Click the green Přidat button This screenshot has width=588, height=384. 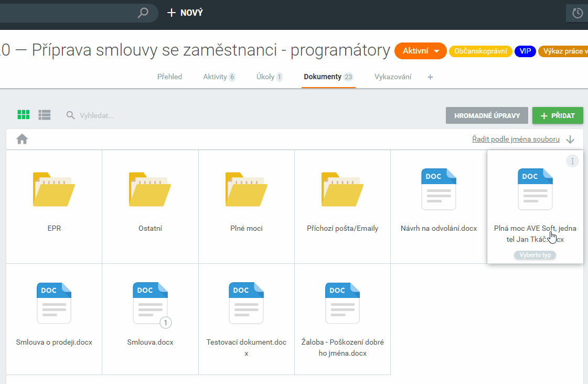(x=558, y=115)
